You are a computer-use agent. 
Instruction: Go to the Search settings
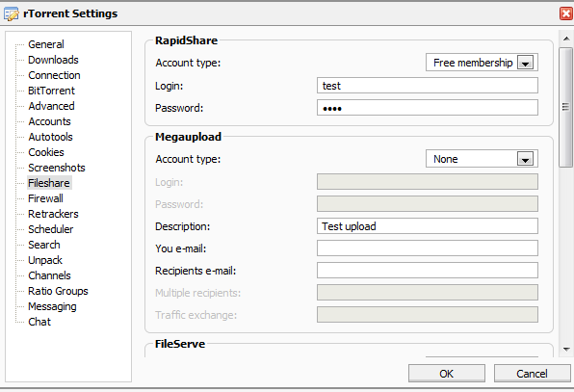[44, 244]
